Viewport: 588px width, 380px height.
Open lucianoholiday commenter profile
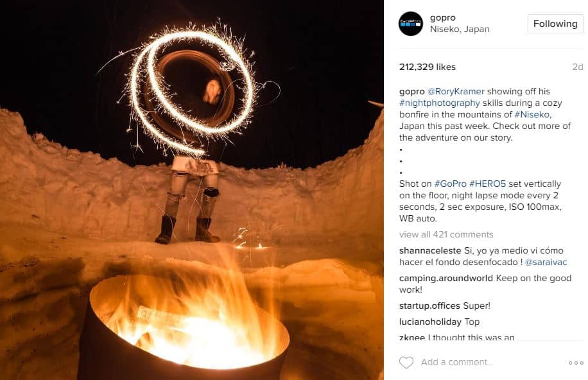[x=430, y=322]
